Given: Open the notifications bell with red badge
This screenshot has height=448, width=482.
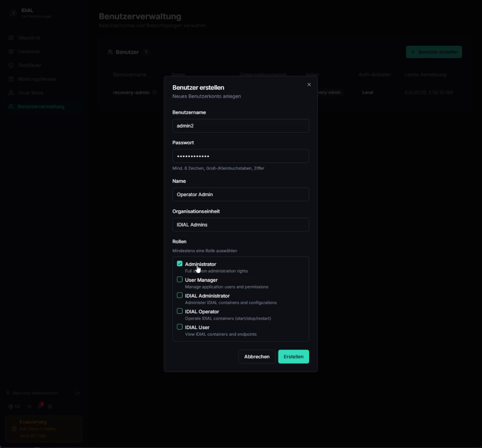Looking at the screenshot, I should (40, 406).
